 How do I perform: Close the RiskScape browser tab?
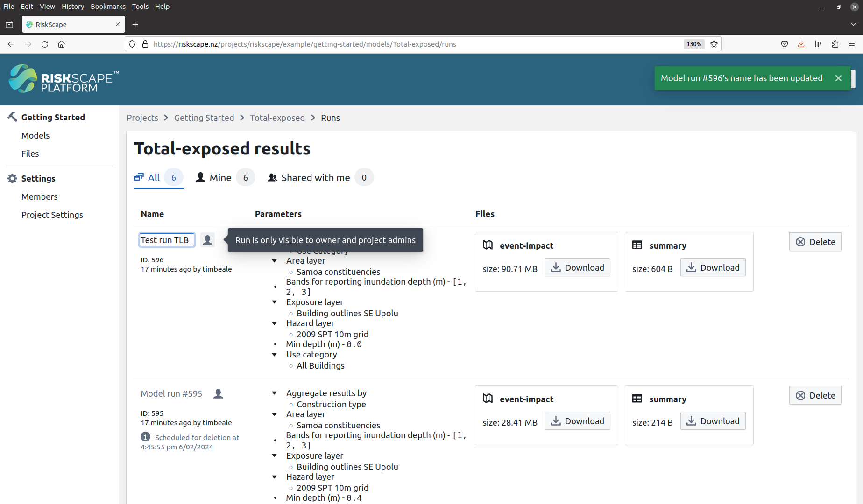click(x=118, y=24)
